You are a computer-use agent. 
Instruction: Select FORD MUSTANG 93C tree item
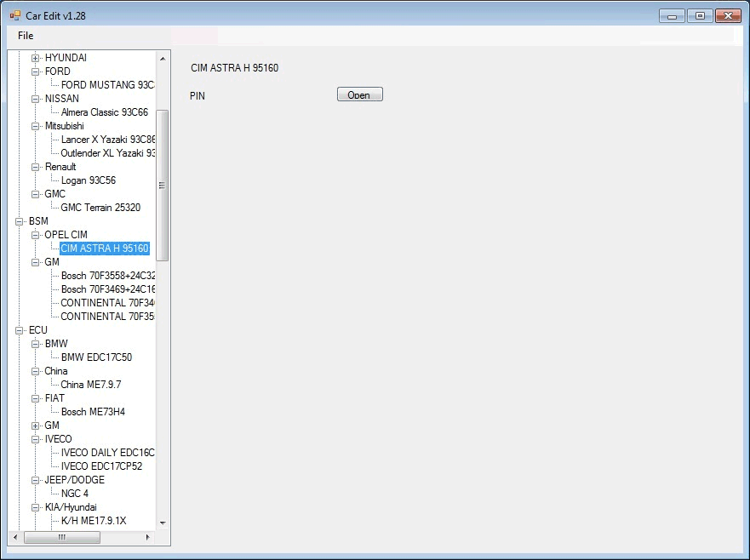108,85
